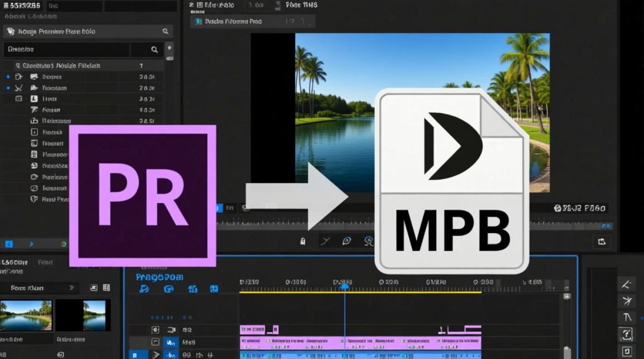Click the second blue tool icon under the sequence name

(x=168, y=289)
